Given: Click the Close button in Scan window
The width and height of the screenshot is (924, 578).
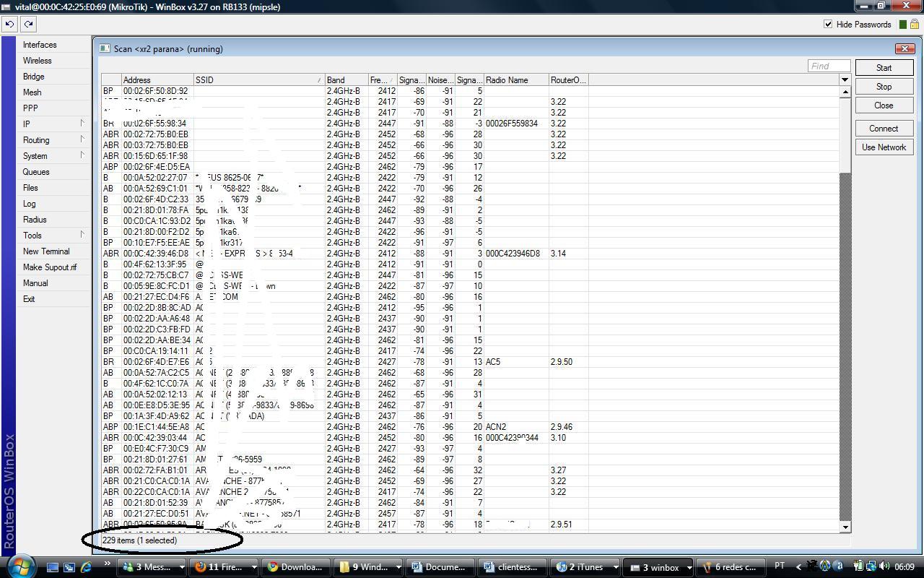Looking at the screenshot, I should click(x=884, y=105).
